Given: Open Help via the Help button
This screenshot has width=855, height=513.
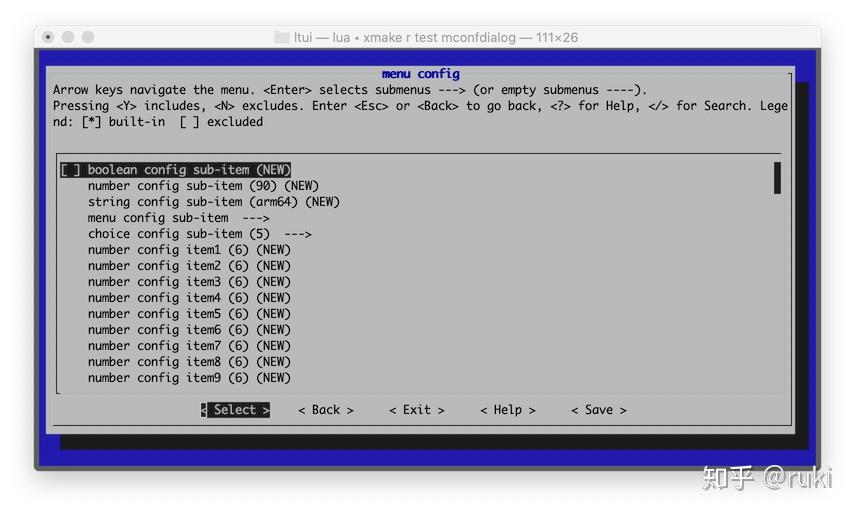Looking at the screenshot, I should click(x=508, y=410).
